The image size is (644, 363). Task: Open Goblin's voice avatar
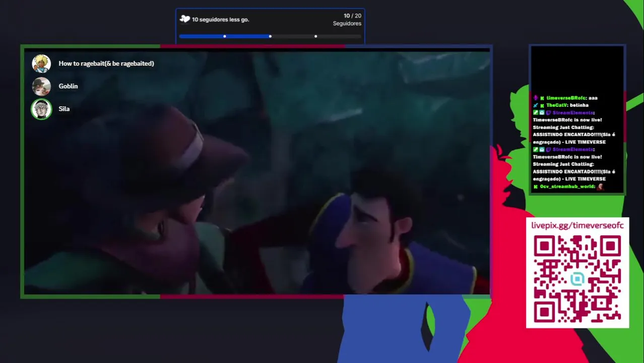[x=41, y=86]
